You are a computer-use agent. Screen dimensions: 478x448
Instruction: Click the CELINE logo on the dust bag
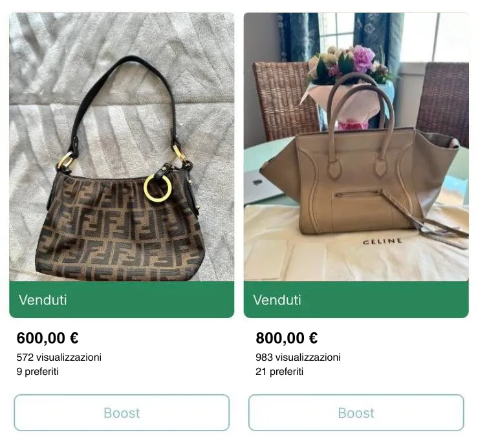[x=382, y=241]
